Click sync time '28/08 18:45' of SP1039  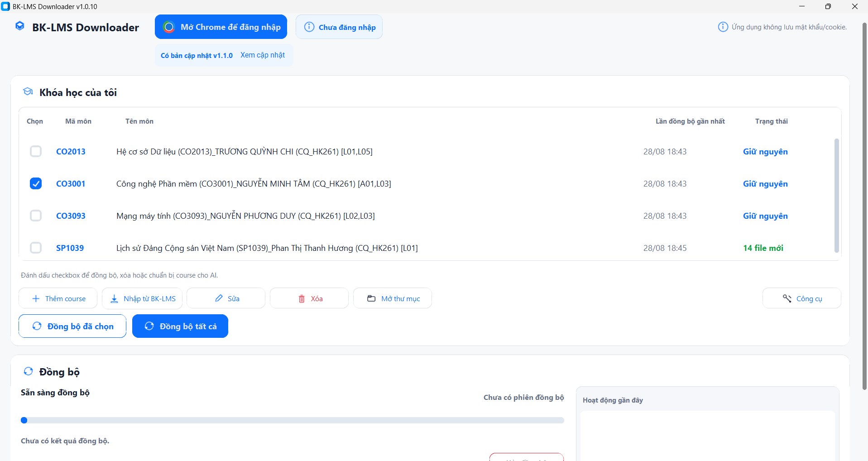point(665,248)
